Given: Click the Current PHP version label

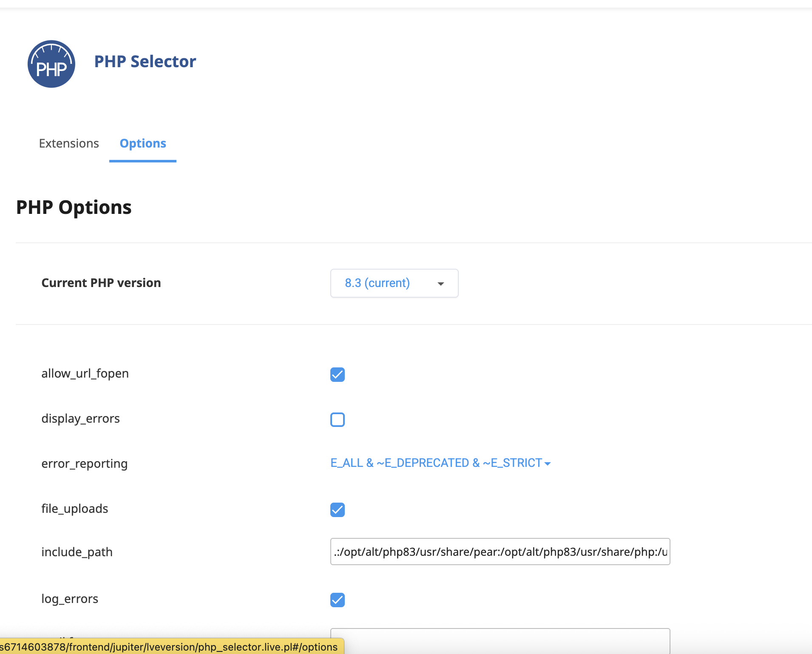Looking at the screenshot, I should [101, 283].
